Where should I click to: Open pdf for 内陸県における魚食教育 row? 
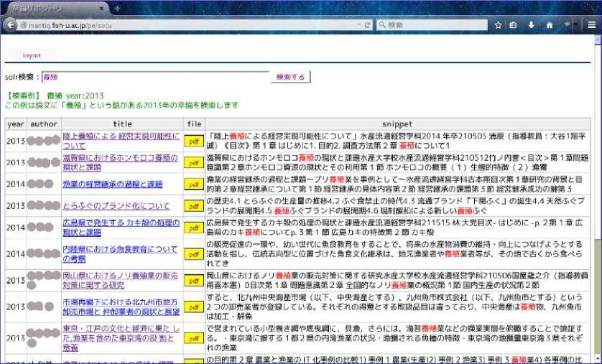pos(193,254)
